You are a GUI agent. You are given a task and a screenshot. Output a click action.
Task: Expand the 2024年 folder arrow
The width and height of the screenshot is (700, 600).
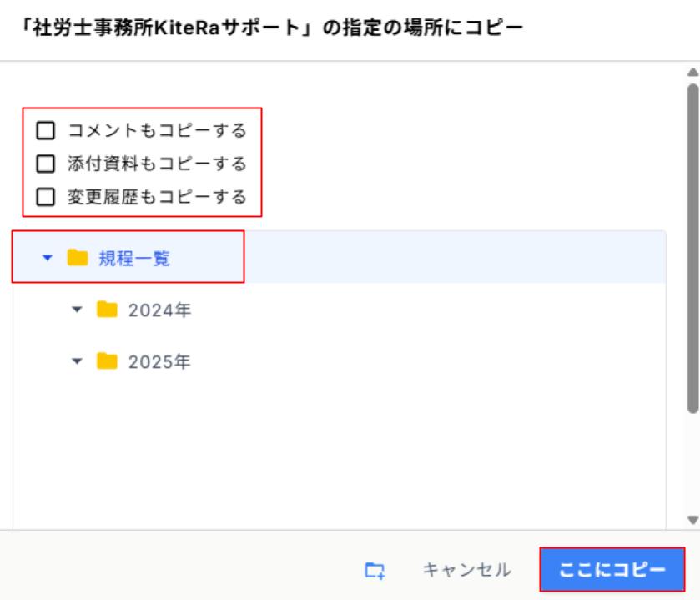(78, 310)
